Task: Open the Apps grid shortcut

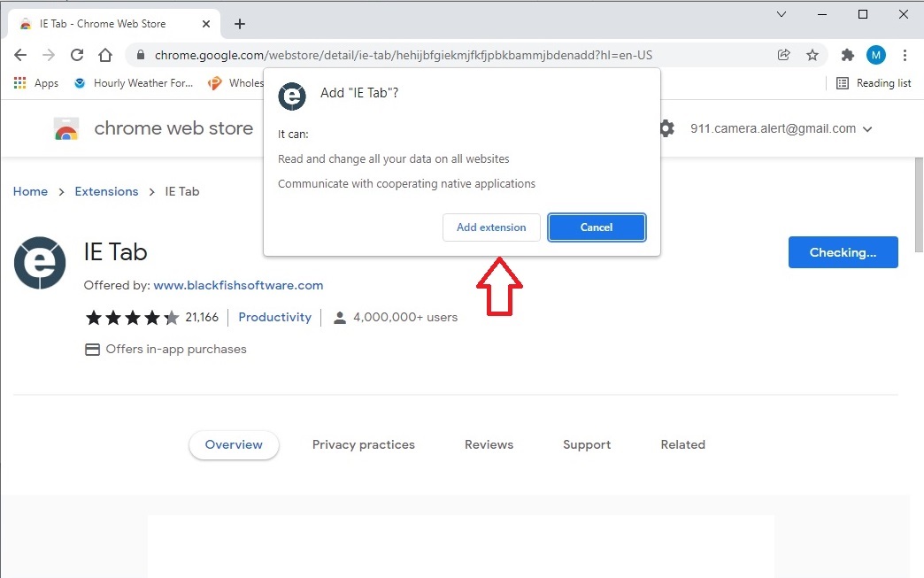Action: [36, 83]
